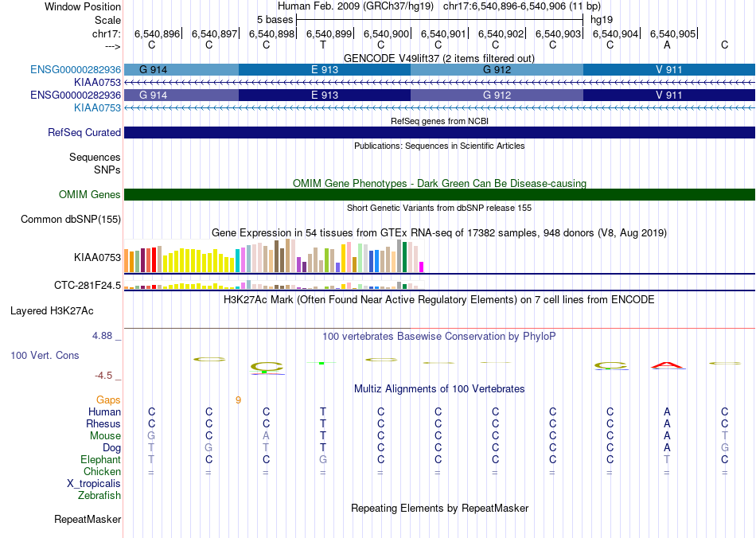Select position label 6,540,899
The height and width of the screenshot is (538, 756).
coord(329,33)
